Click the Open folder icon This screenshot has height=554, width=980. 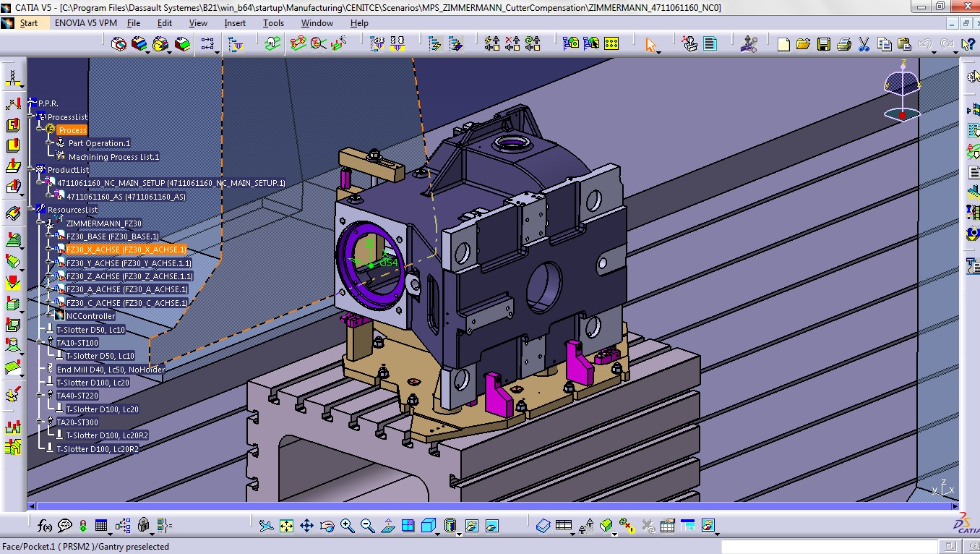[x=803, y=45]
